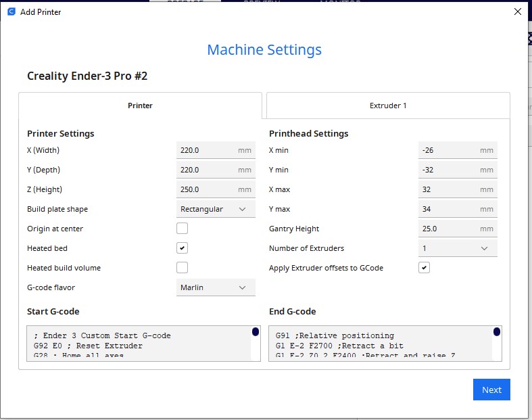This screenshot has height=420, width=532.
Task: Edit the Y (Depth) value field
Action: [x=208, y=170]
